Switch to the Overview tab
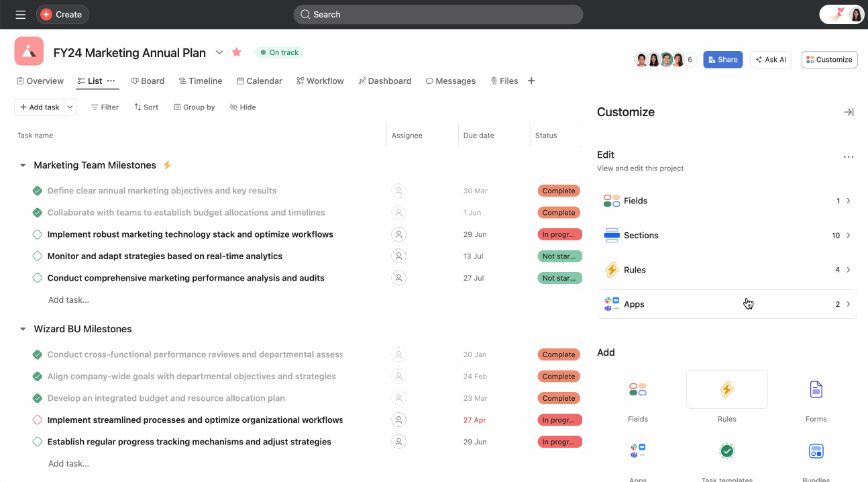 pyautogui.click(x=40, y=81)
